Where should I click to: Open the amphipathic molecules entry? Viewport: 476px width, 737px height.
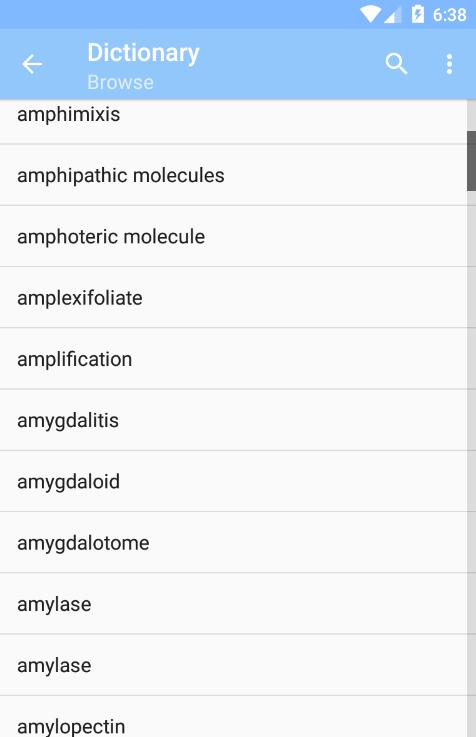click(x=234, y=175)
